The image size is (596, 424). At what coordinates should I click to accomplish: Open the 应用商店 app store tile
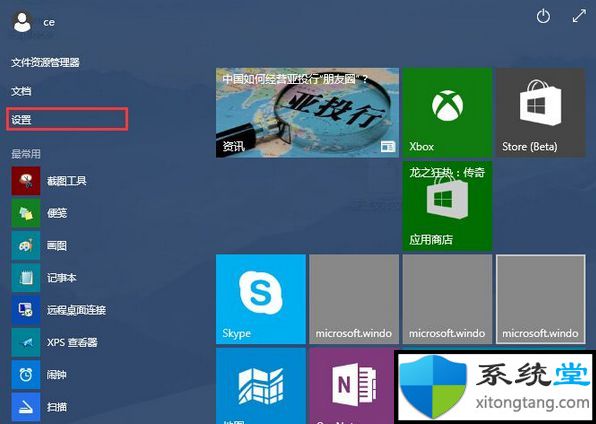click(447, 206)
